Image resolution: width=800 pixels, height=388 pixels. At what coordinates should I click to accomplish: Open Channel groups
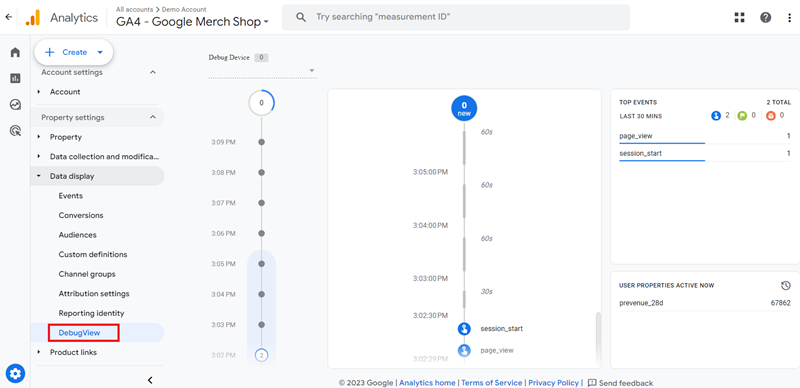[87, 274]
